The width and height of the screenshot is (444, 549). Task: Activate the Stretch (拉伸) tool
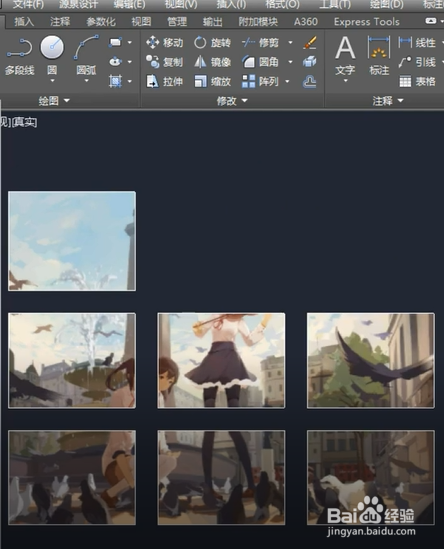pyautogui.click(x=164, y=81)
